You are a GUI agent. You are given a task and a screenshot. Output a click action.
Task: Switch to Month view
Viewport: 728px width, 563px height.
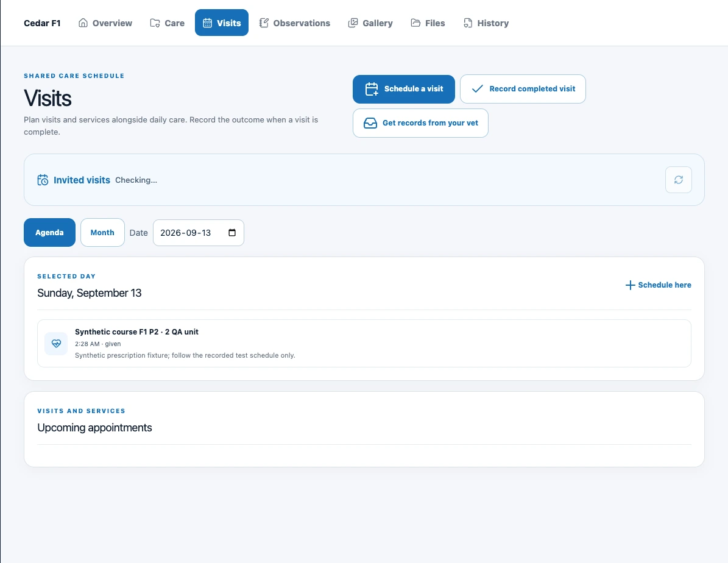click(102, 232)
